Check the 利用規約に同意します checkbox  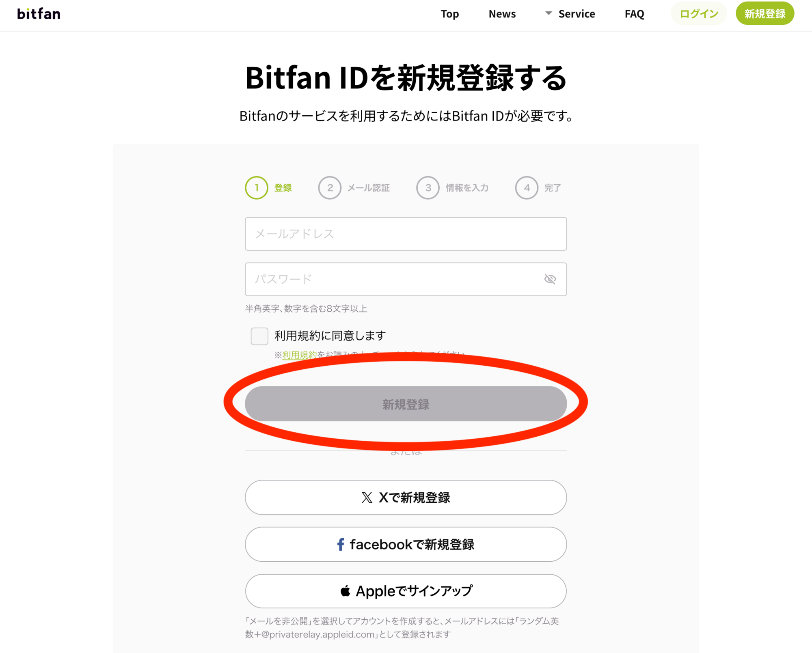tap(259, 336)
